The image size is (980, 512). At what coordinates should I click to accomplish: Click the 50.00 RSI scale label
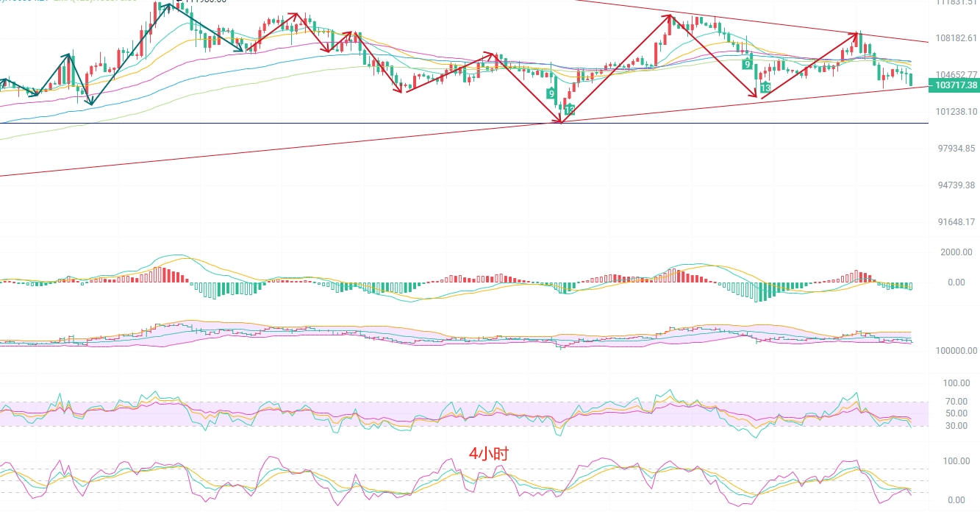(x=956, y=413)
